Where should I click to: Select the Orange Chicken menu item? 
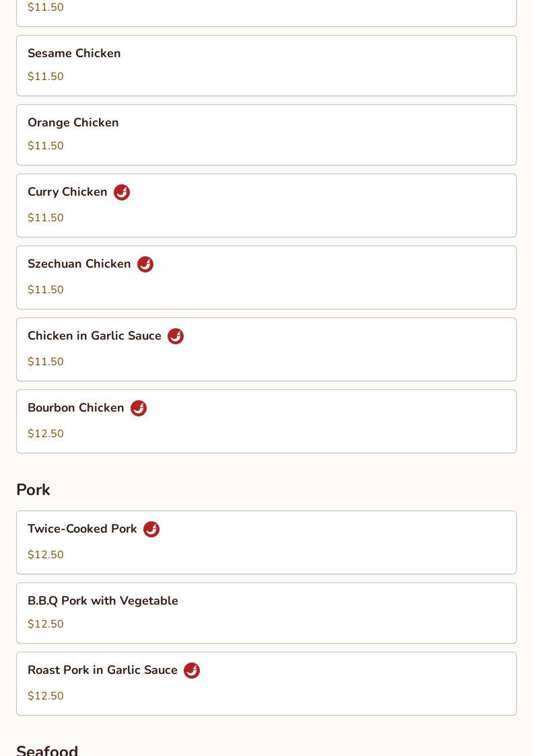pos(73,122)
